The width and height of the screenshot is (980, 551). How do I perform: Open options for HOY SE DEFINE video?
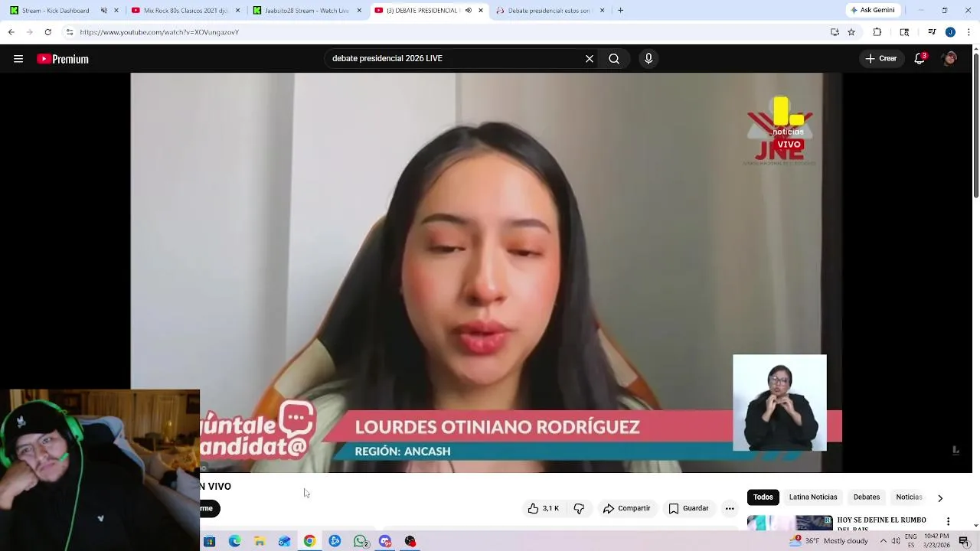click(x=948, y=521)
